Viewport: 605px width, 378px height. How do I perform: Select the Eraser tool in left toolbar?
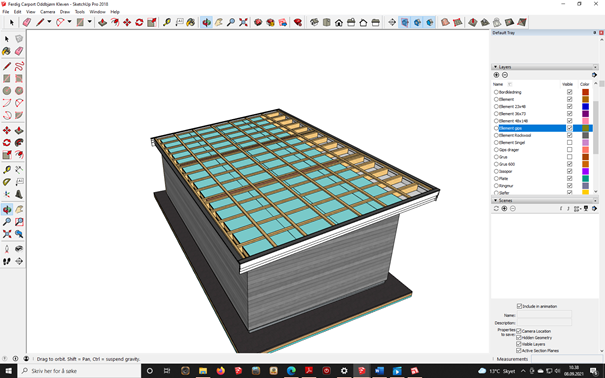(19, 51)
